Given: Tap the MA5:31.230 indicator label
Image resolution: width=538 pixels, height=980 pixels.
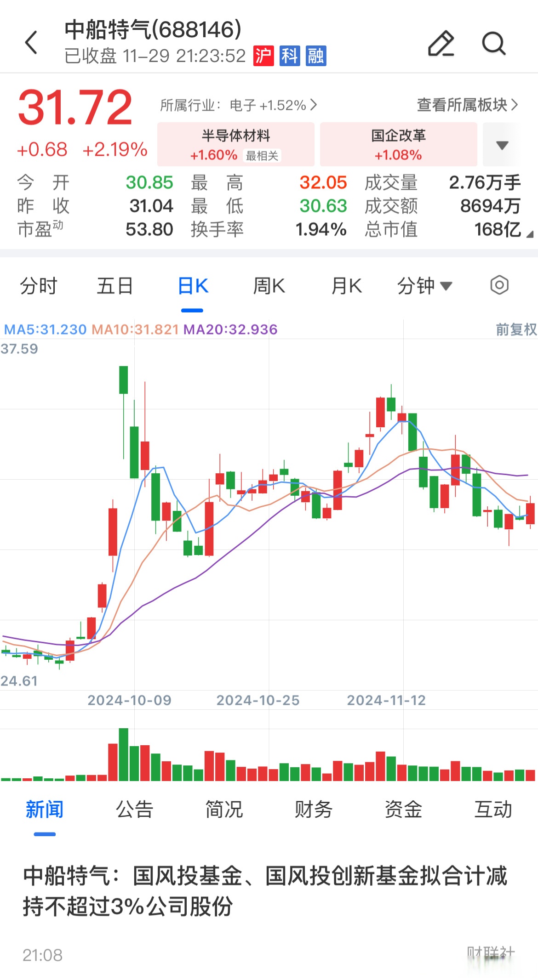Looking at the screenshot, I should click(45, 329).
